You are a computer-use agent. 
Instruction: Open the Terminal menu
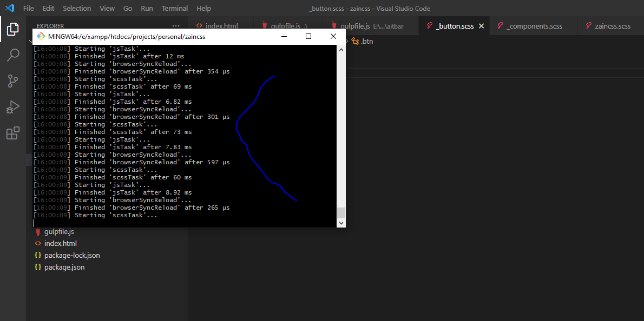pyautogui.click(x=174, y=8)
